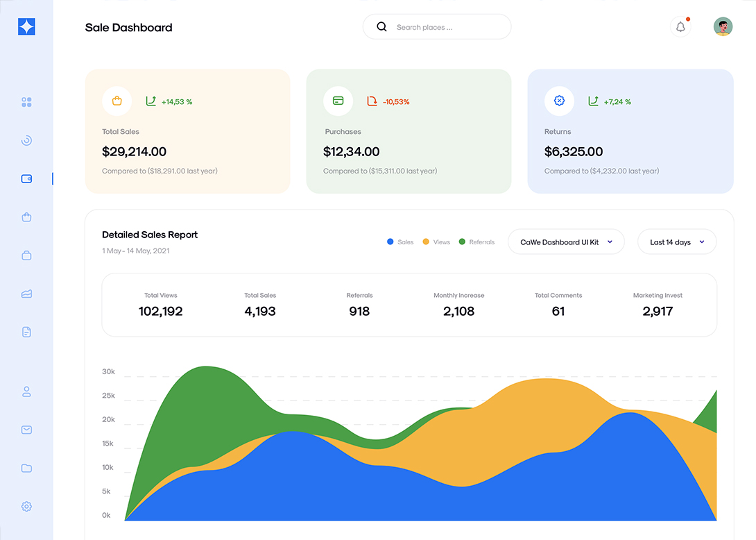Viewport: 756px width, 540px height.
Task: Open settings gear icon in sidebar
Action: coord(26,507)
